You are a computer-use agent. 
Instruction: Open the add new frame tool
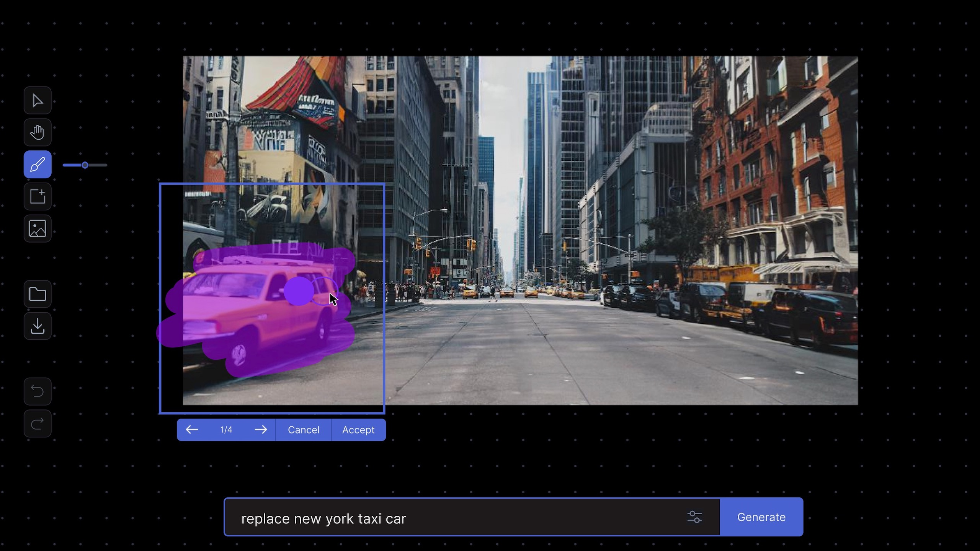(37, 196)
